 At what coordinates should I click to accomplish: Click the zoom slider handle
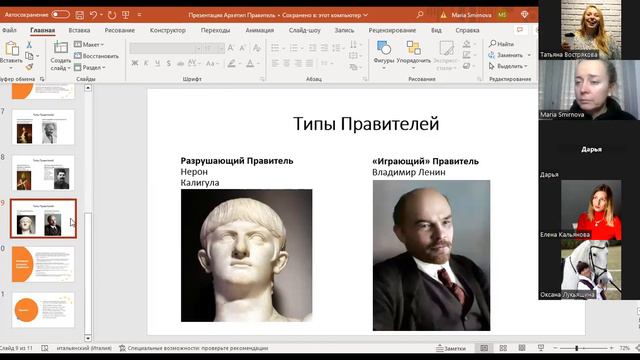coord(577,348)
